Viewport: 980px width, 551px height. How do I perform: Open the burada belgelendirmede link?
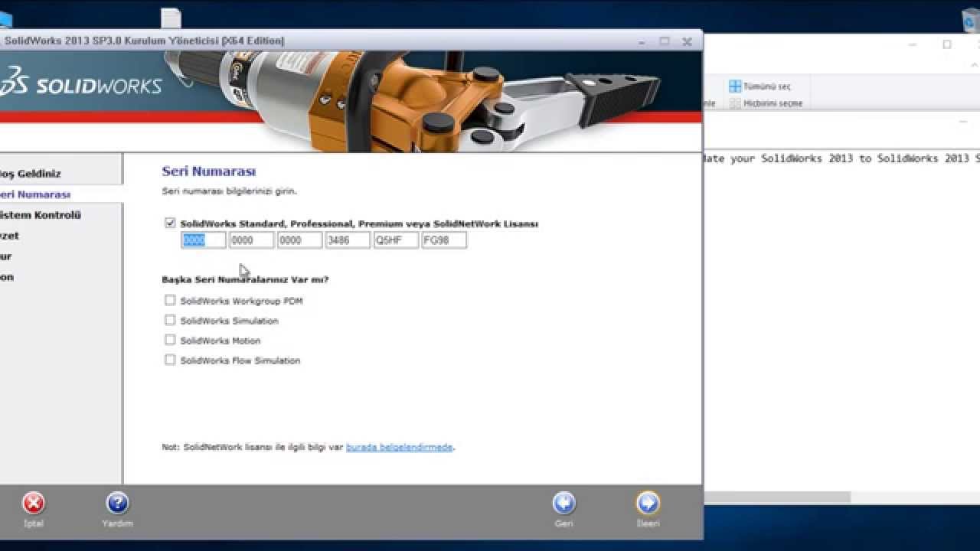(x=399, y=447)
